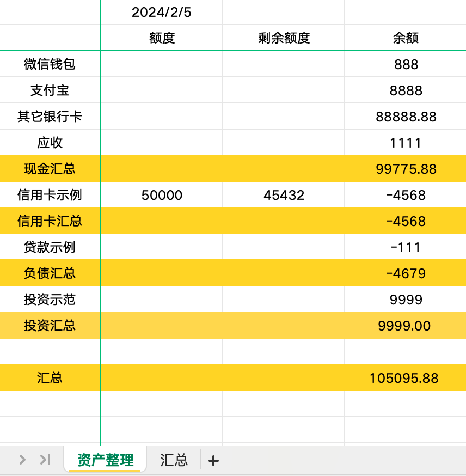The image size is (466, 476).
Task: Click the remaining credit cell 45432
Action: coord(284,195)
